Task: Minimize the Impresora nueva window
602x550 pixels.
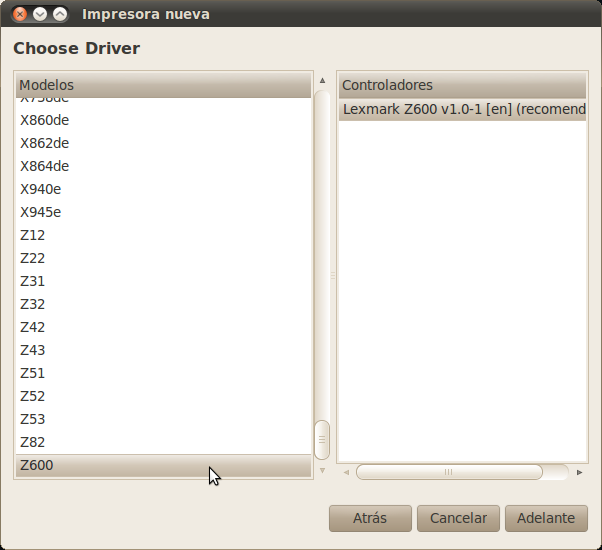Action: point(40,14)
